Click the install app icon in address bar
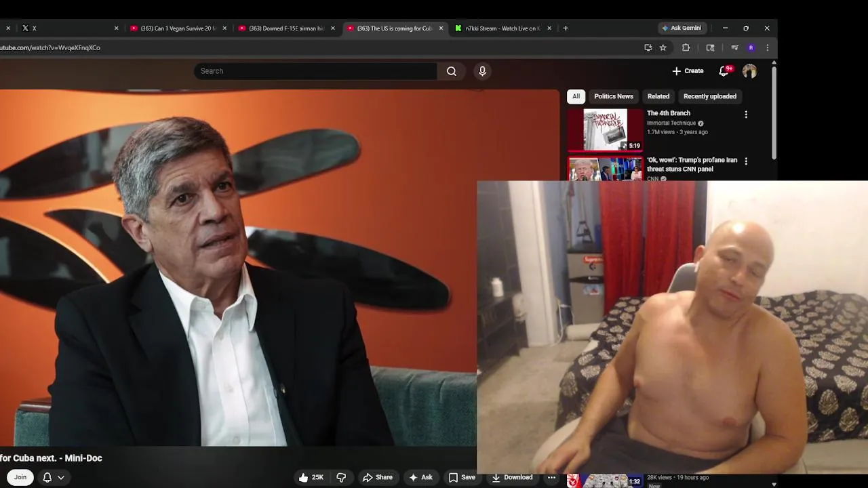Screen dimensions: 868x488 click(648, 47)
